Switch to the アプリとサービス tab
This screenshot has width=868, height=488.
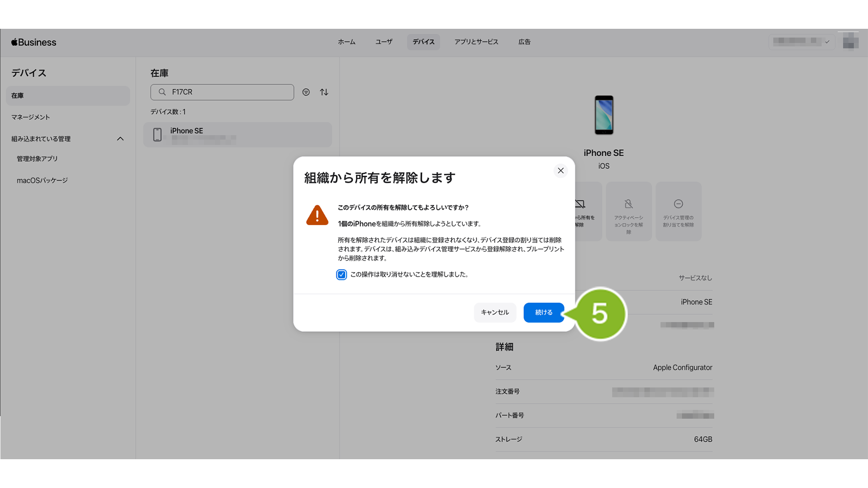pyautogui.click(x=476, y=42)
